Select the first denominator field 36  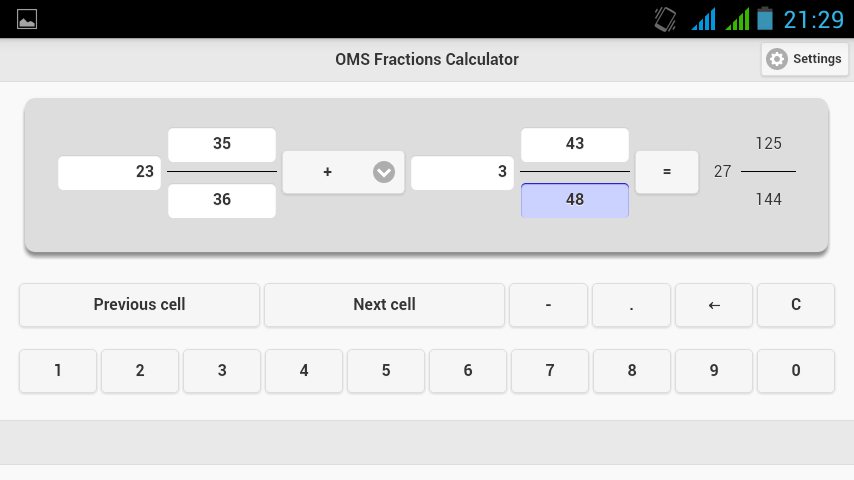(x=222, y=200)
